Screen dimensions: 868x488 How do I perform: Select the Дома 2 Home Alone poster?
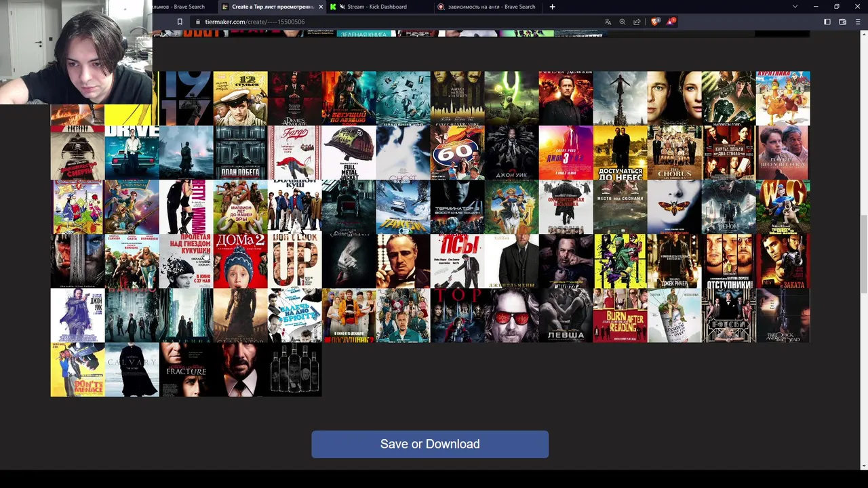click(x=240, y=261)
